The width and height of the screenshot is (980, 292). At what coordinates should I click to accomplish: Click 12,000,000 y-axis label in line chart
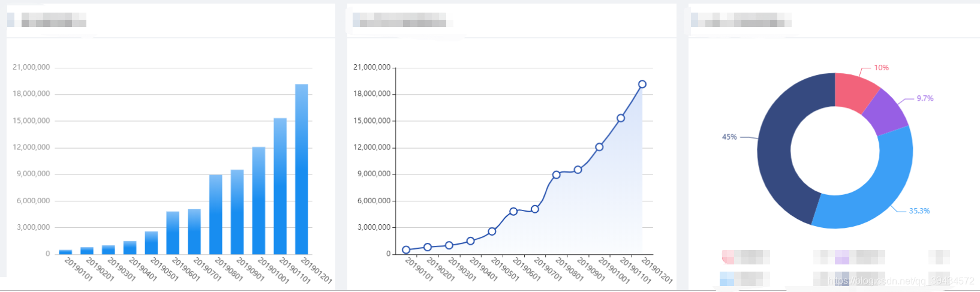372,147
